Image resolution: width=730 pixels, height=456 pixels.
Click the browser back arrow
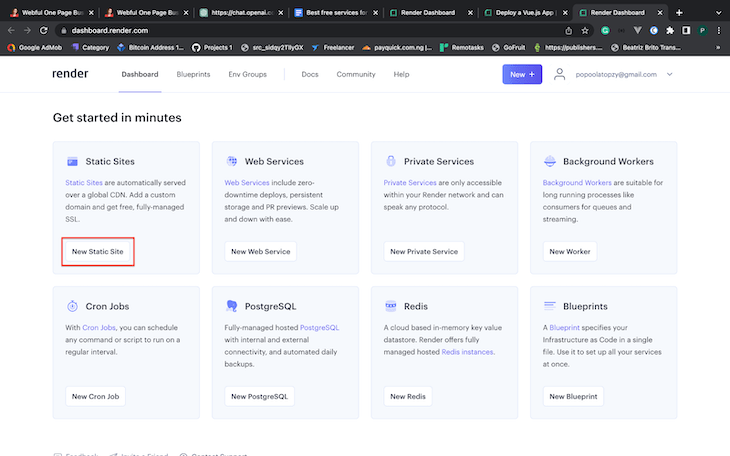coord(11,30)
